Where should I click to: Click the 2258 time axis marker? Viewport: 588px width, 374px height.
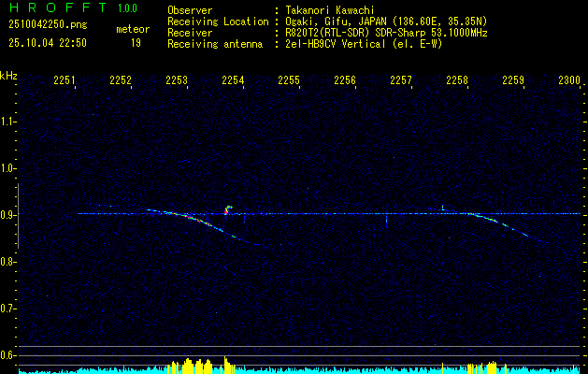pos(457,79)
